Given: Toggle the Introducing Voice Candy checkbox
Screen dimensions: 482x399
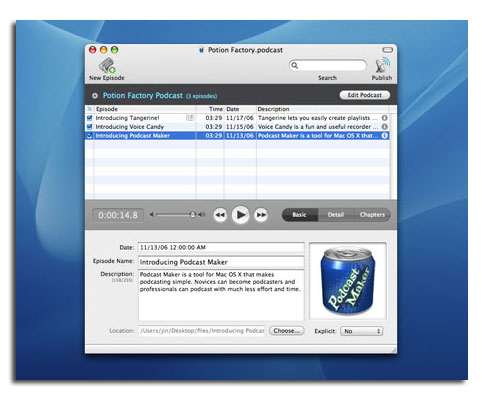Looking at the screenshot, I should coord(89,127).
